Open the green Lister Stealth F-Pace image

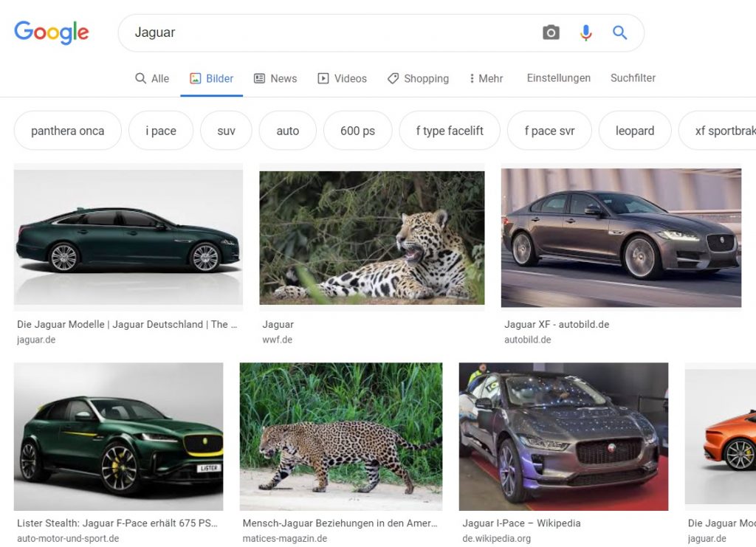coord(119,436)
